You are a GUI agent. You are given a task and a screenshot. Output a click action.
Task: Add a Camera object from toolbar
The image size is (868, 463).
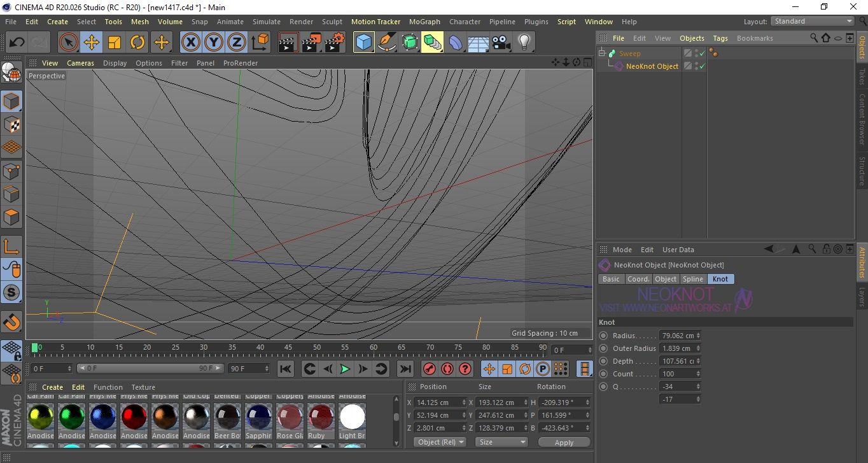[x=501, y=43]
